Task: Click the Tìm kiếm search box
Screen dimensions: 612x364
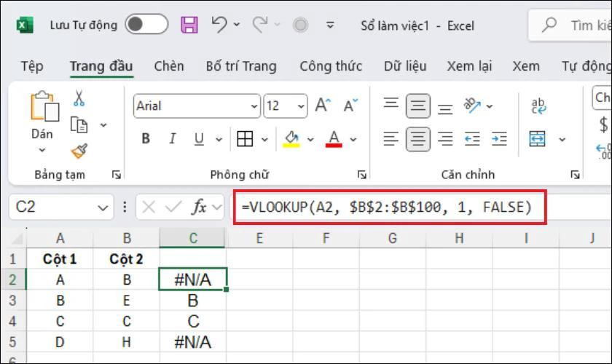Action: [570, 25]
